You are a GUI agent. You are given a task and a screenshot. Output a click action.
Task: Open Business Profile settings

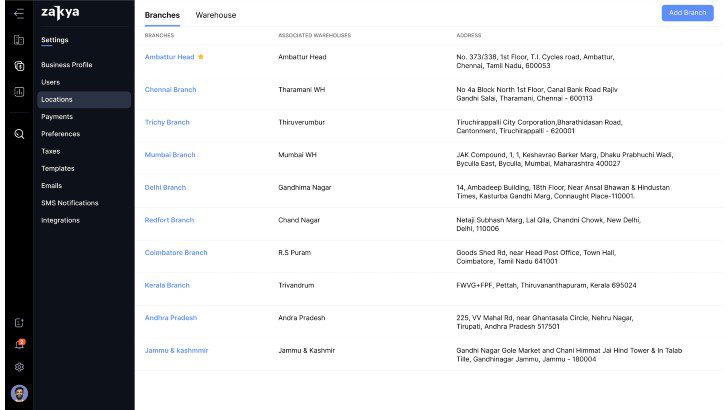click(x=66, y=65)
